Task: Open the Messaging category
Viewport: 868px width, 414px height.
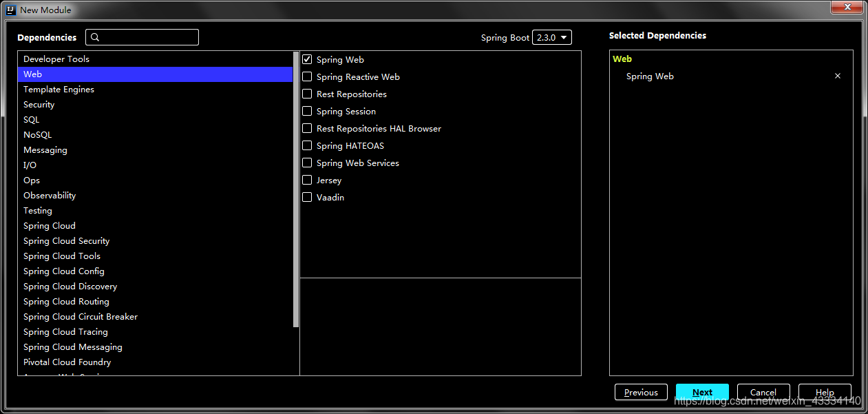Action: [x=156, y=150]
